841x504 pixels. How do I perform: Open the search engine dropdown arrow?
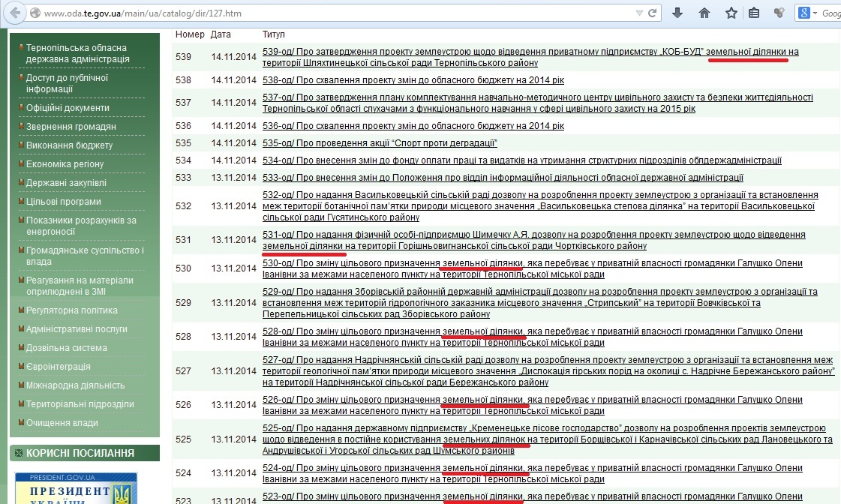coord(815,13)
